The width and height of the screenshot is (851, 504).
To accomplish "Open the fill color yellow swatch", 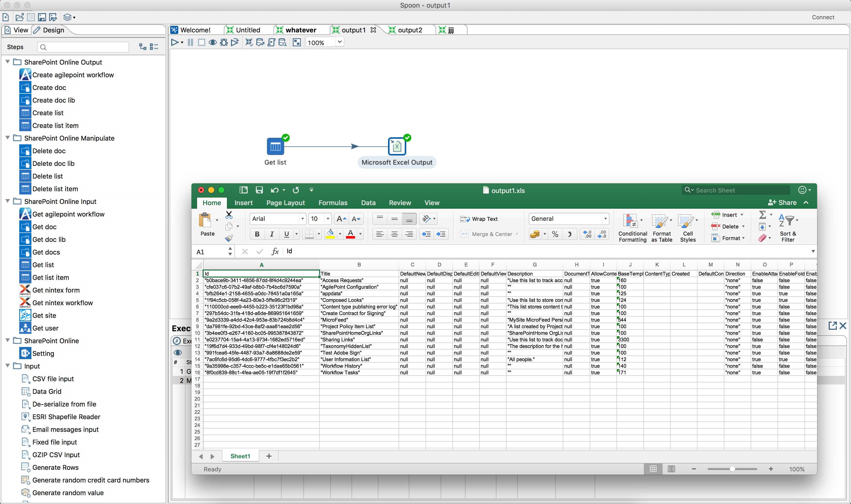I will (x=330, y=234).
